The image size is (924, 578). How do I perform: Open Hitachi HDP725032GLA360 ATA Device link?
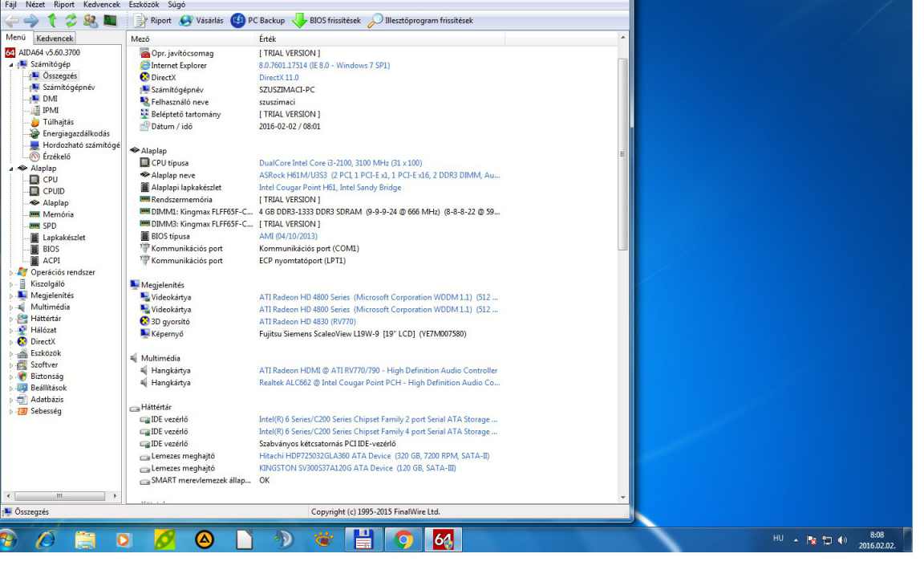[375, 456]
